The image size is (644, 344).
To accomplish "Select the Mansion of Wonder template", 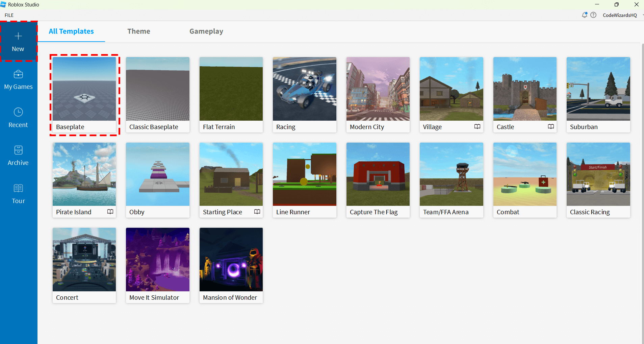I will [x=231, y=260].
